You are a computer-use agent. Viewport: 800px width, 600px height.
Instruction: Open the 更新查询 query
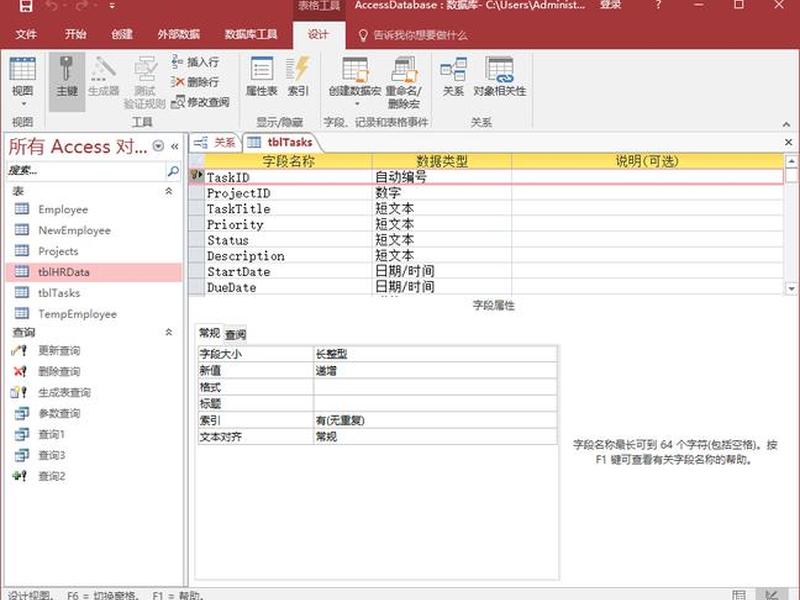[59, 351]
